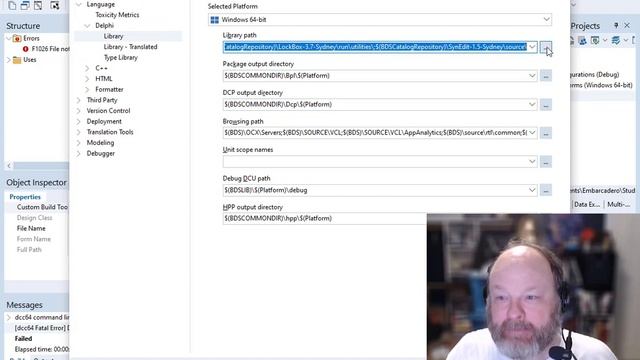Click the blue layers icon in Projects toolbar

(616, 40)
